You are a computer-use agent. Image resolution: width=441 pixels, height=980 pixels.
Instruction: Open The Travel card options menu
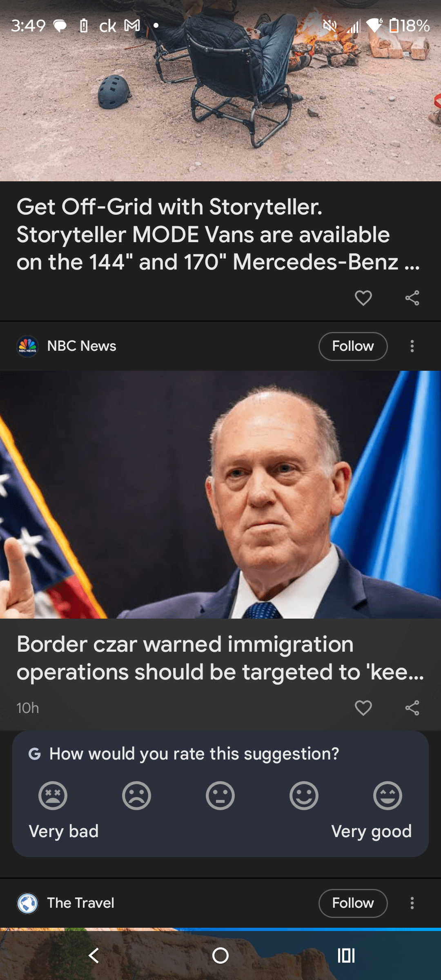click(412, 903)
